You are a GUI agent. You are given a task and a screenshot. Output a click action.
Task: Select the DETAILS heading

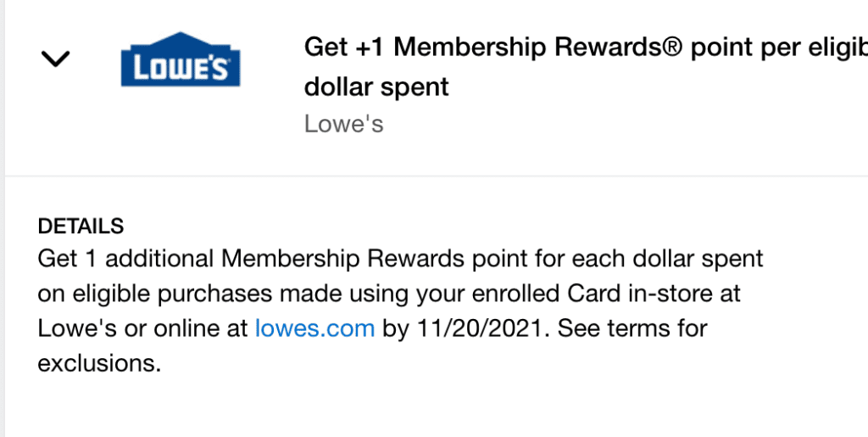[x=81, y=226]
